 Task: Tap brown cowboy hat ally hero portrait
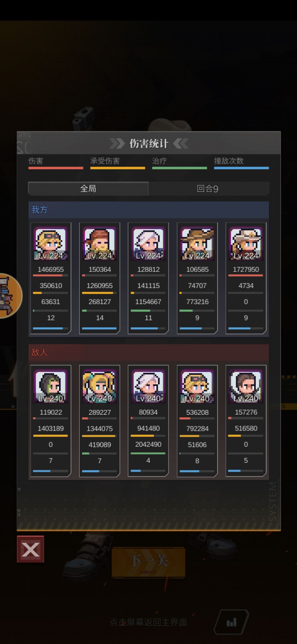coord(197,244)
